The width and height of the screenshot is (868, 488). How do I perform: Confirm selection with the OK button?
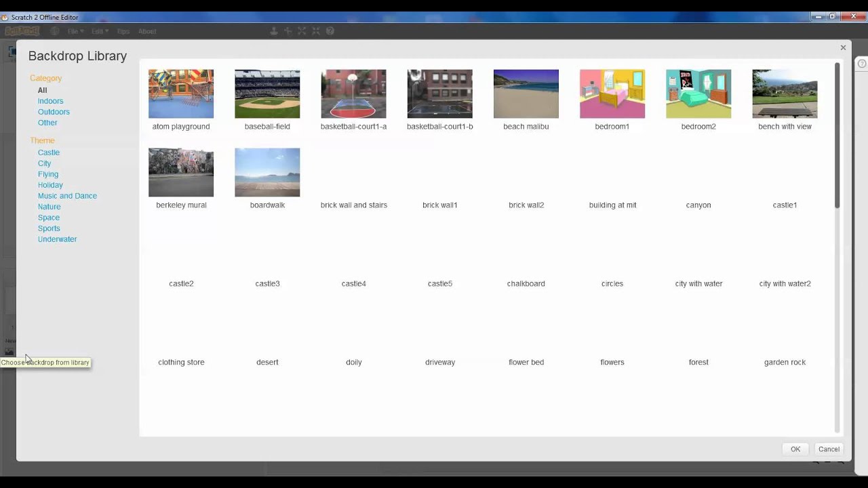coord(795,449)
